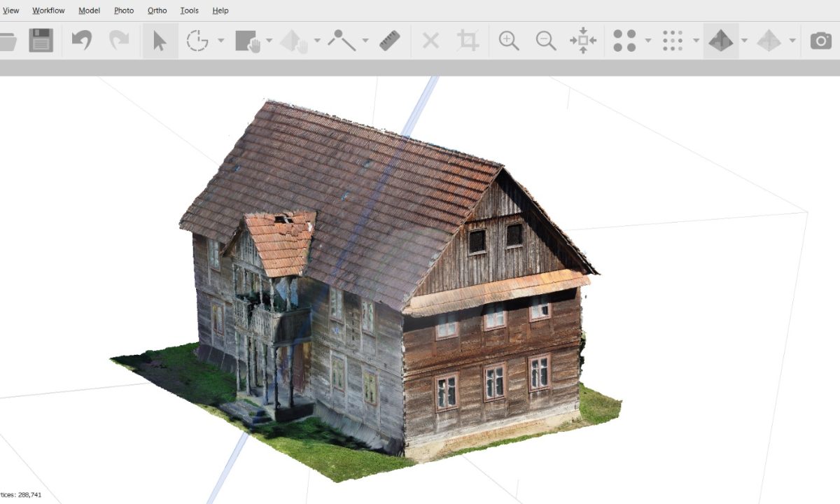Click the Undo arrow icon
The width and height of the screenshot is (840, 504).
[x=82, y=41]
